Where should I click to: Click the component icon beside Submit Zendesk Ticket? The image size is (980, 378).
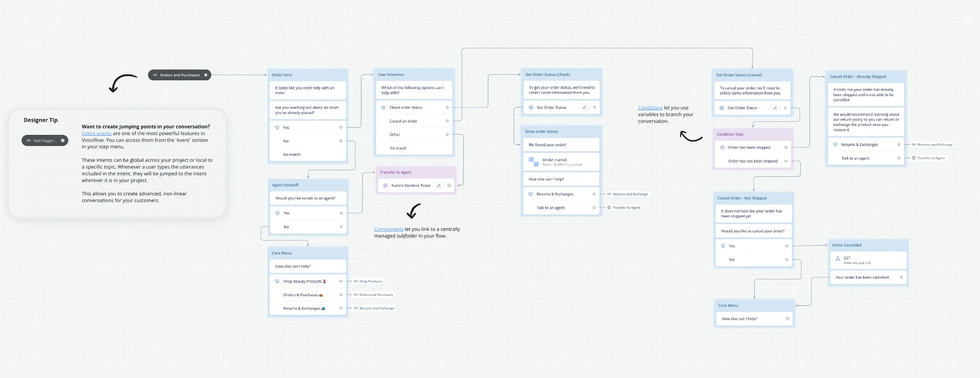point(385,186)
